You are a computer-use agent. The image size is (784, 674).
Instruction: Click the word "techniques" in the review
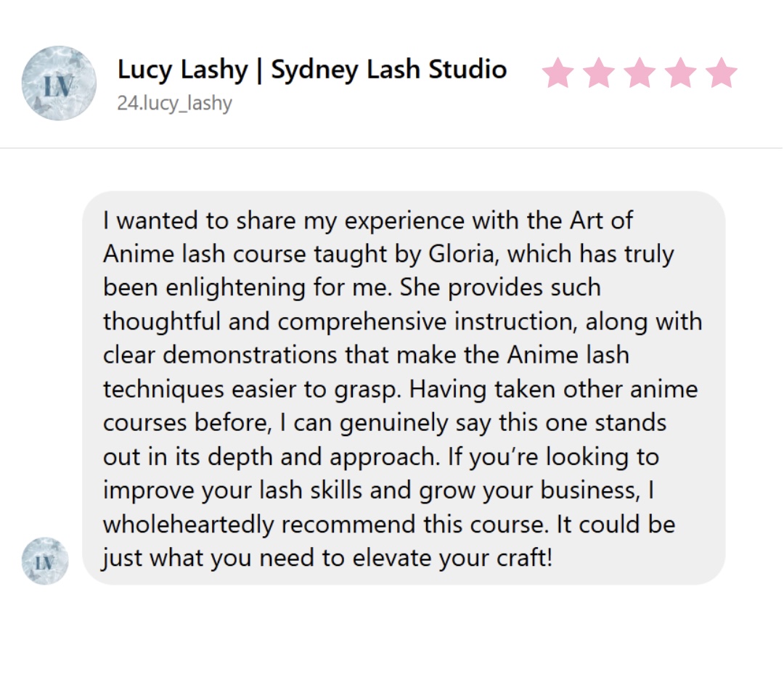163,390
